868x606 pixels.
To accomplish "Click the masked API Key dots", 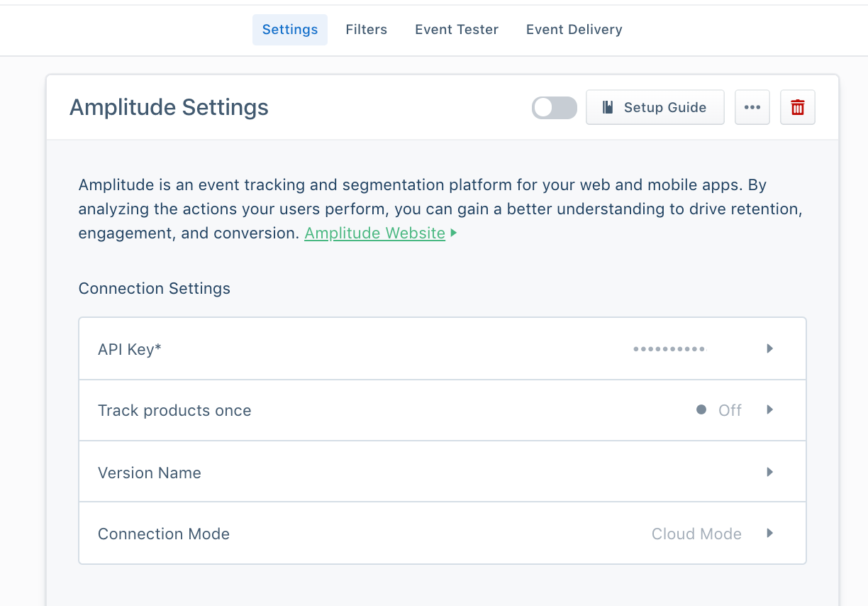I will coord(668,348).
